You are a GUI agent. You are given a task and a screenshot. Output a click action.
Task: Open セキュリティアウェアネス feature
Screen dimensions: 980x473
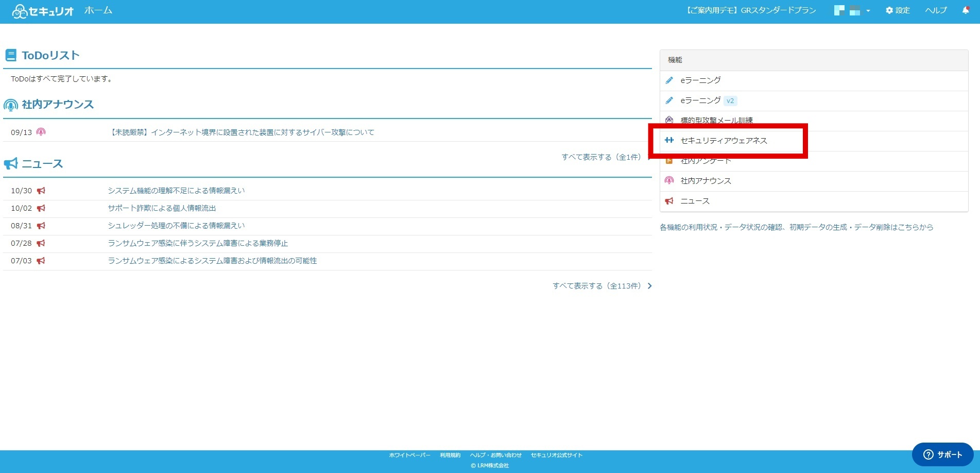point(724,141)
